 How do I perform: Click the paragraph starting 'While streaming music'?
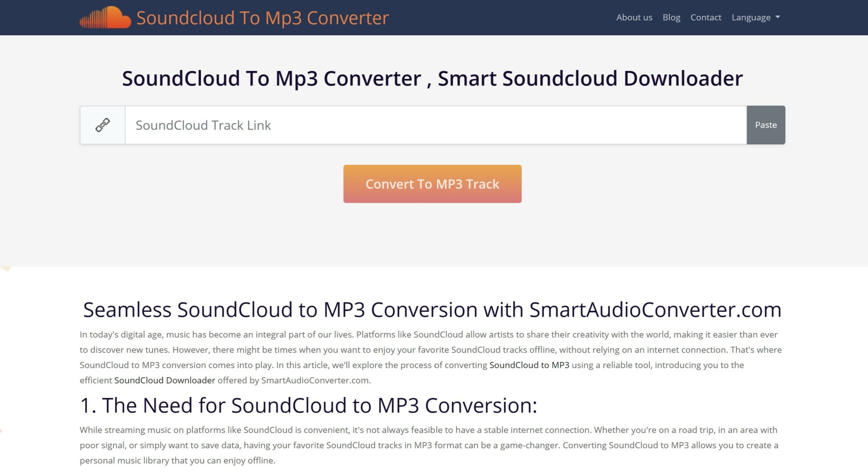pos(312,445)
